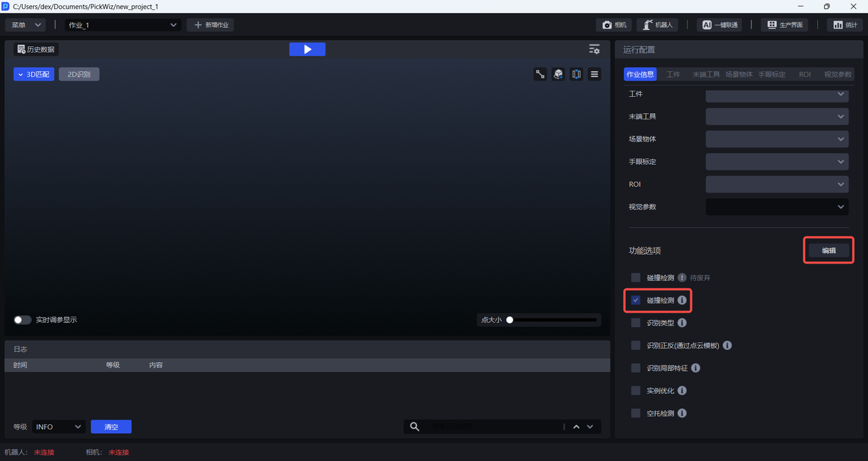This screenshot has height=461, width=868.
Task: Open the 相机 (camera) panel
Action: coord(614,25)
